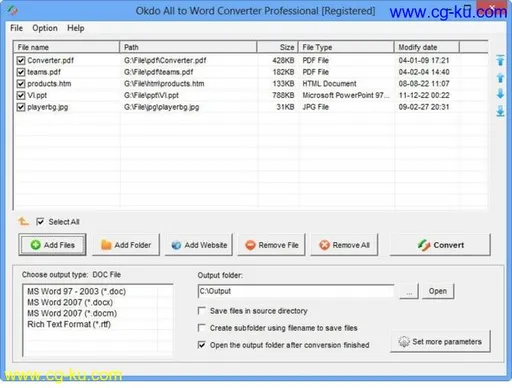Click the Add Folder button
The image size is (512, 388).
(x=126, y=245)
